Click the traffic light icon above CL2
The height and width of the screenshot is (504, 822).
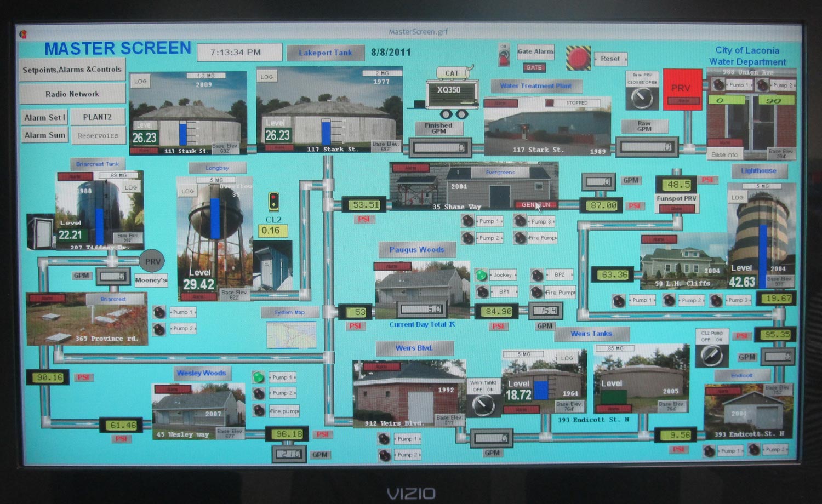[273, 202]
